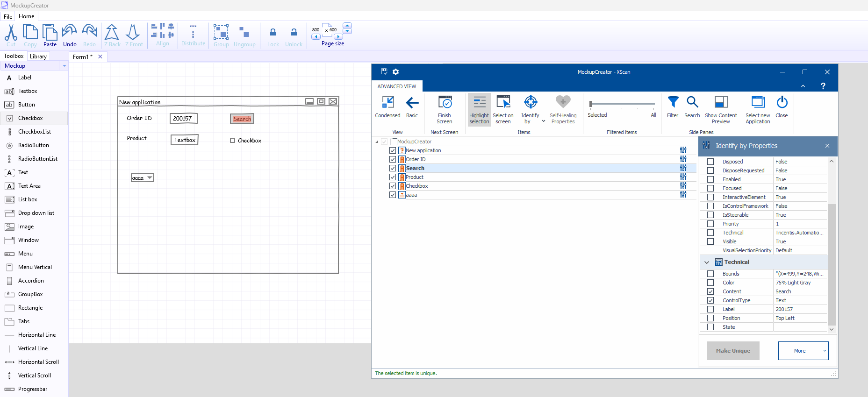
Task: Click the Condensed view icon
Action: [x=387, y=102]
